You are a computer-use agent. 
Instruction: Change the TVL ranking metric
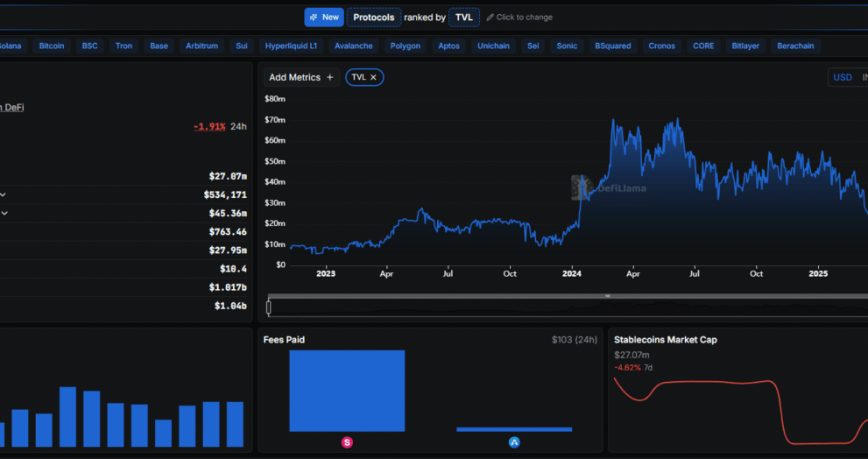pos(464,18)
